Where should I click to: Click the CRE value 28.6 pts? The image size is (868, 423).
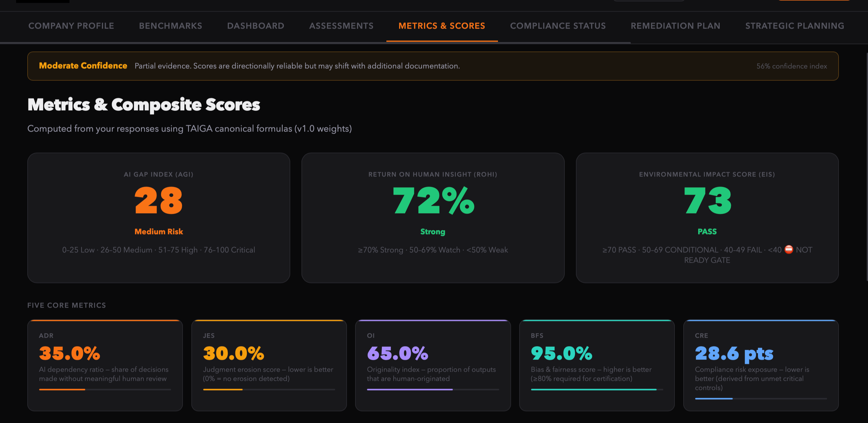734,354
